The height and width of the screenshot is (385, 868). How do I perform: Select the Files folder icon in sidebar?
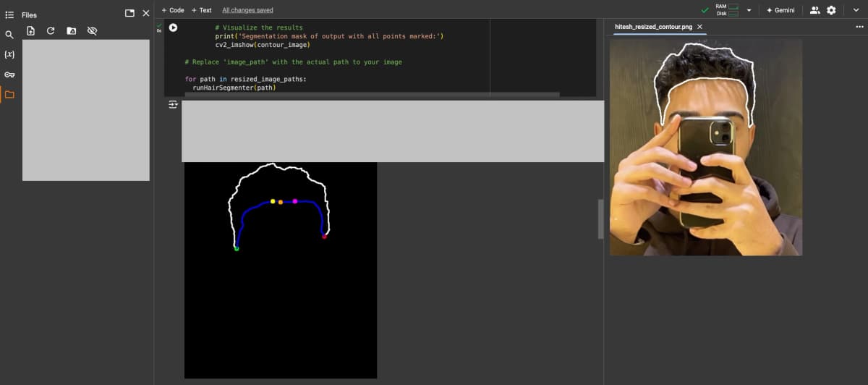9,94
